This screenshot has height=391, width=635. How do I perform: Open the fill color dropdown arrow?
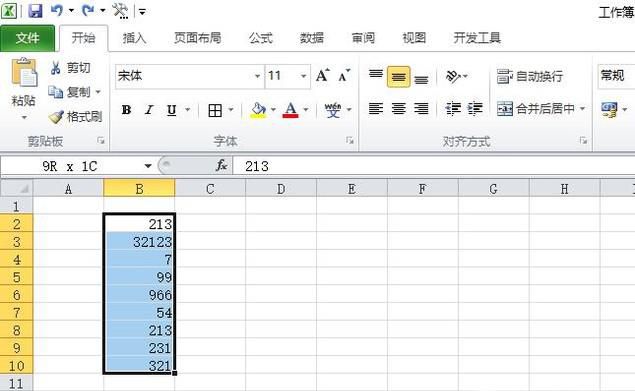(273, 110)
